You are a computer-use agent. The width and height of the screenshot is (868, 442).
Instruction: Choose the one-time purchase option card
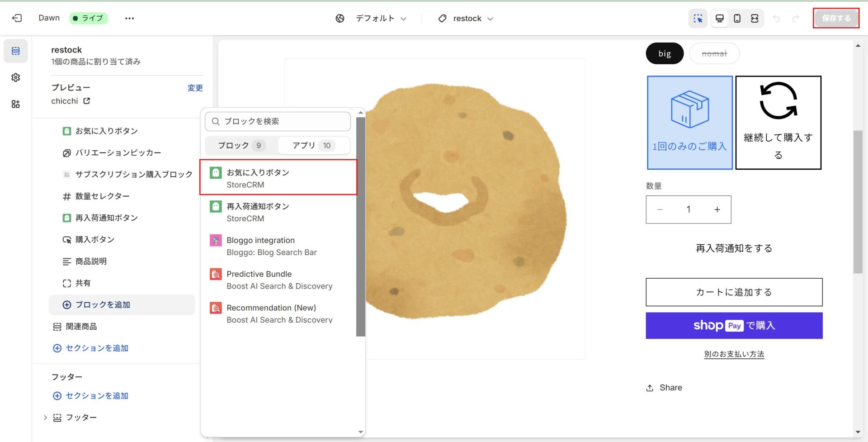(x=689, y=123)
